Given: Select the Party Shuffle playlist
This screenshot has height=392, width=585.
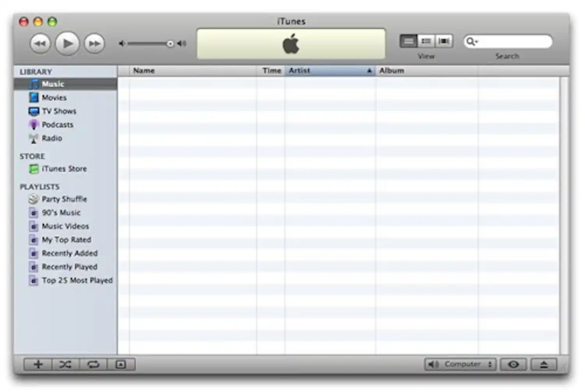Looking at the screenshot, I should (x=65, y=199).
